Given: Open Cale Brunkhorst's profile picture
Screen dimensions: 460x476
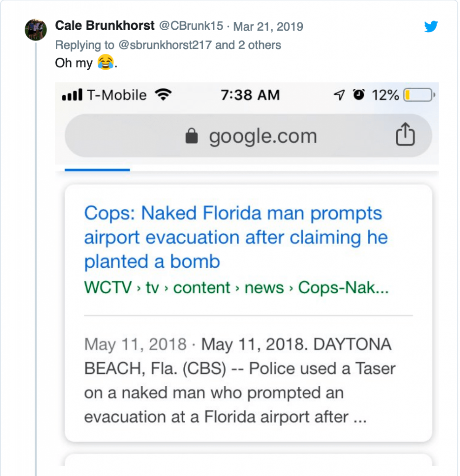Looking at the screenshot, I should click(36, 29).
